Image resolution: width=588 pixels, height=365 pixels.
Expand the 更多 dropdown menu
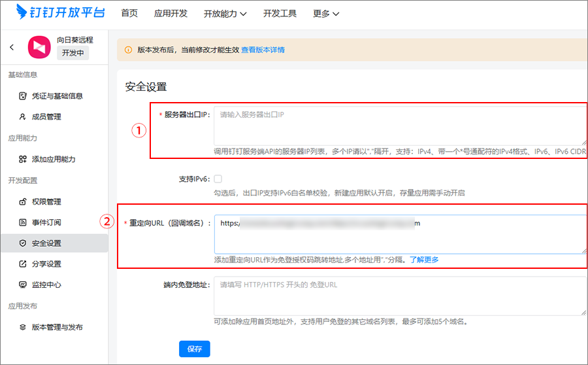[326, 14]
